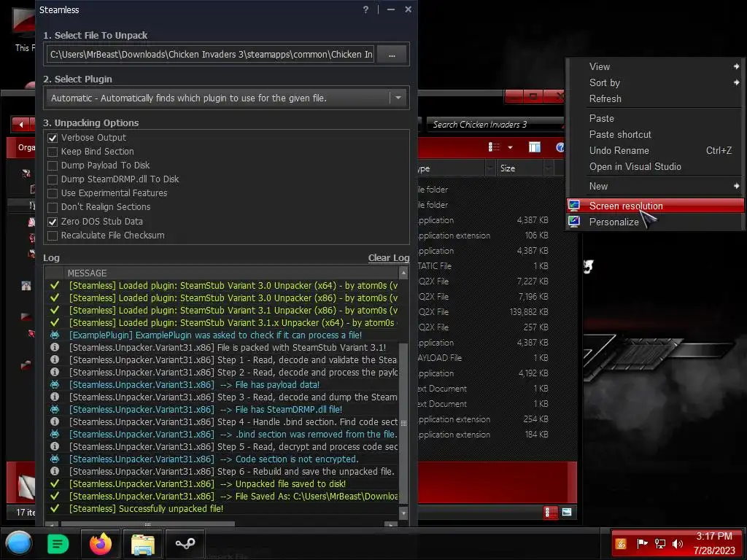Click info icon of 'File is packed' log row

(55, 347)
